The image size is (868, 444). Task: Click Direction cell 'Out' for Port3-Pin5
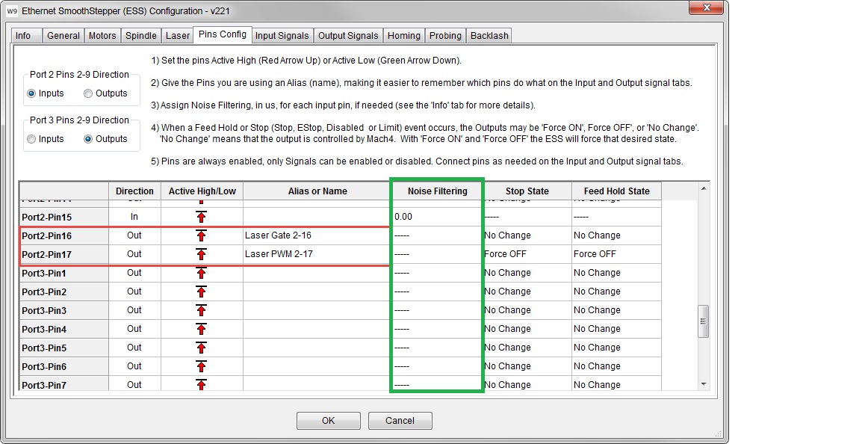click(x=134, y=348)
